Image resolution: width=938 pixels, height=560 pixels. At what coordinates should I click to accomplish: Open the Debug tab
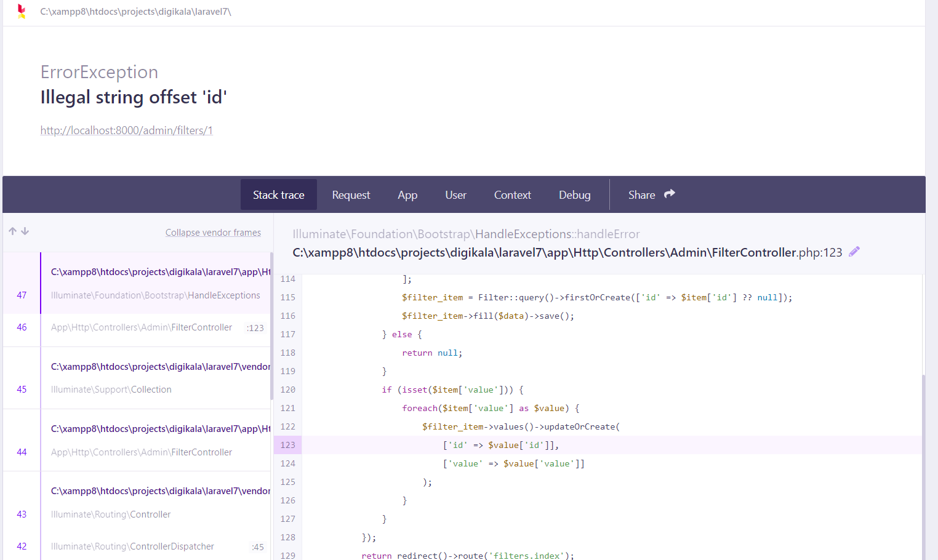point(575,194)
